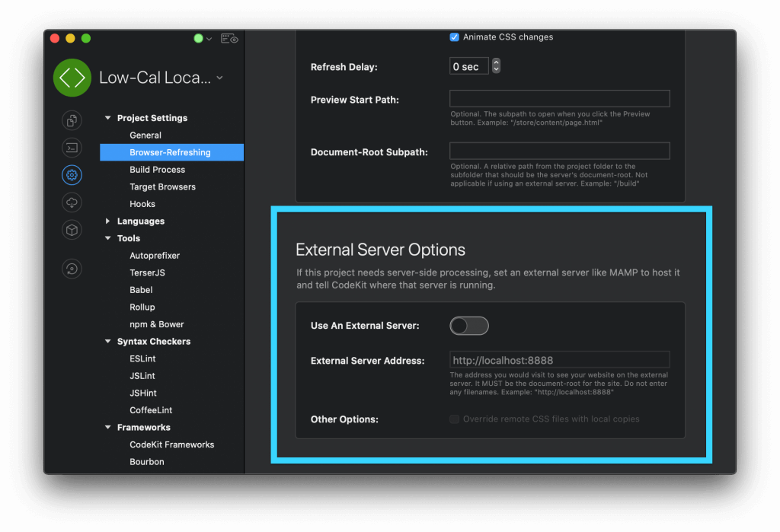Open the Low-Cal Loca... project dropdown chevron
The width and height of the screenshot is (780, 532).
[x=220, y=78]
